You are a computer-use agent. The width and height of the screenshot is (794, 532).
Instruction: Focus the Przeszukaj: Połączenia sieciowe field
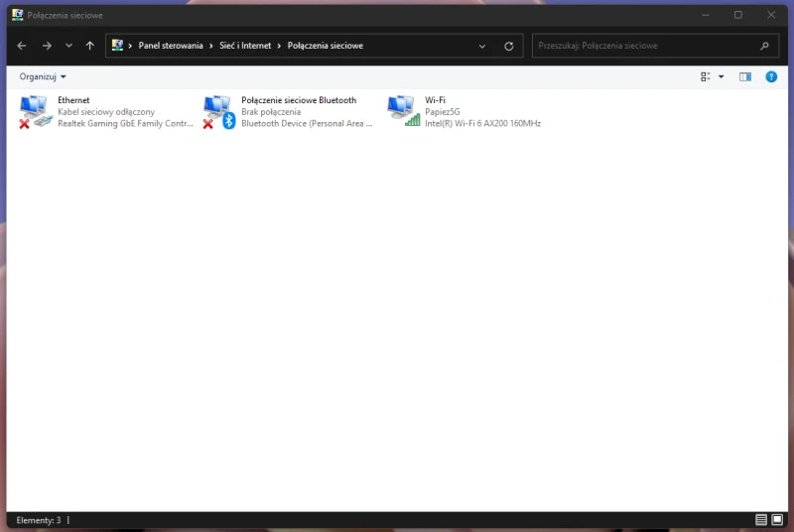655,46
